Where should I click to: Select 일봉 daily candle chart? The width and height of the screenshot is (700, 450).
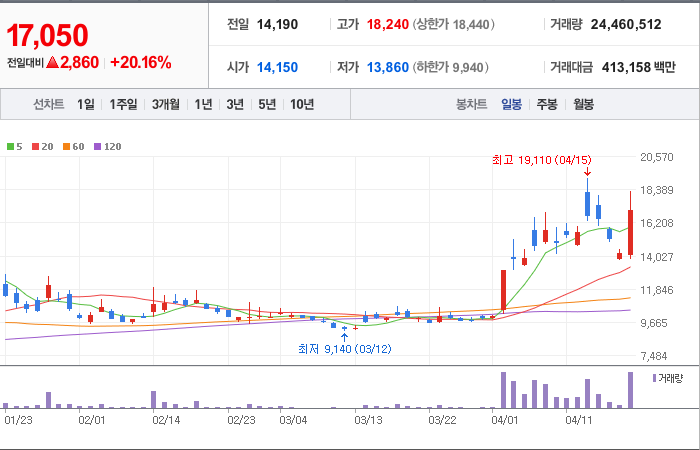[x=511, y=104]
